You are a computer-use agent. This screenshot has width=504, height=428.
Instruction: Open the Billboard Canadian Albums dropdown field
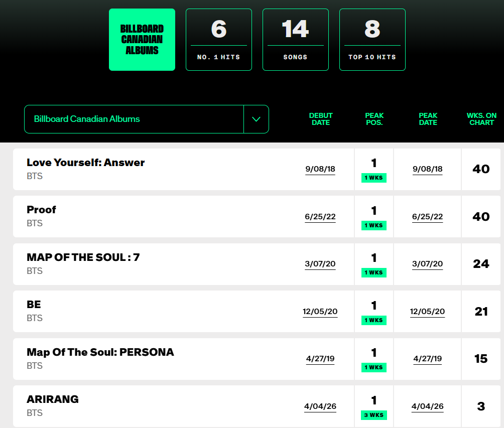[146, 119]
